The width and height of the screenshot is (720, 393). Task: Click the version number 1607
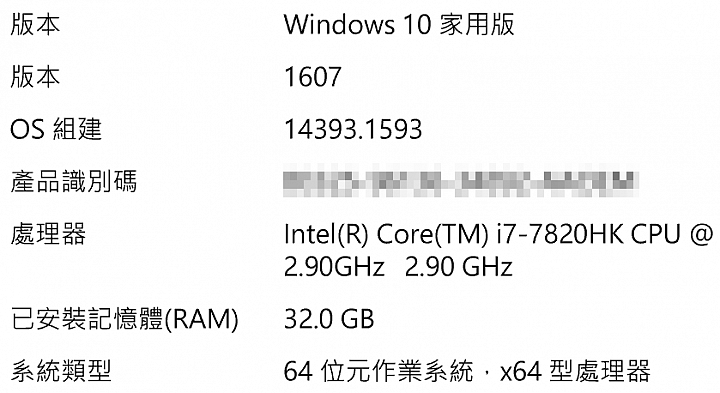click(313, 77)
